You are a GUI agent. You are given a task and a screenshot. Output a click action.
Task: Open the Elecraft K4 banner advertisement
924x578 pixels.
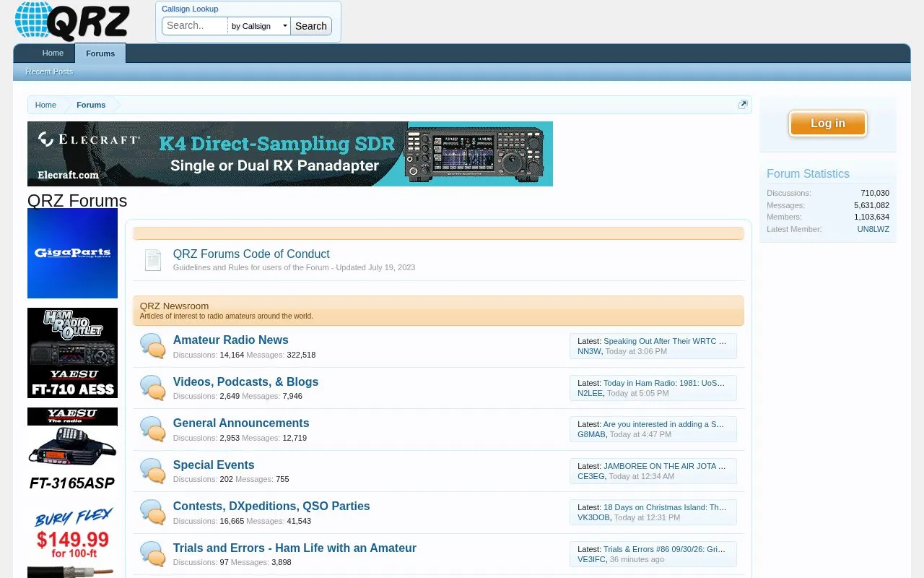[x=290, y=154]
